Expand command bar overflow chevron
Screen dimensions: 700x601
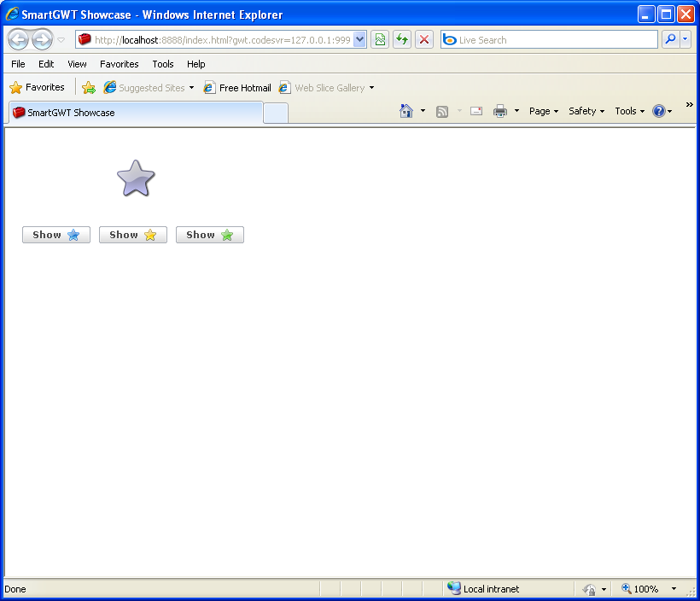(x=689, y=104)
